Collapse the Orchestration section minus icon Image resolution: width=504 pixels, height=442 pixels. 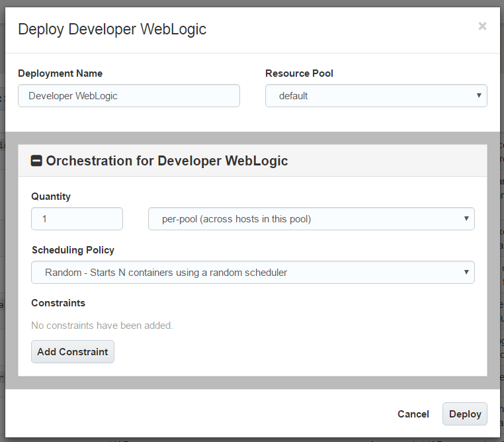[x=37, y=161]
